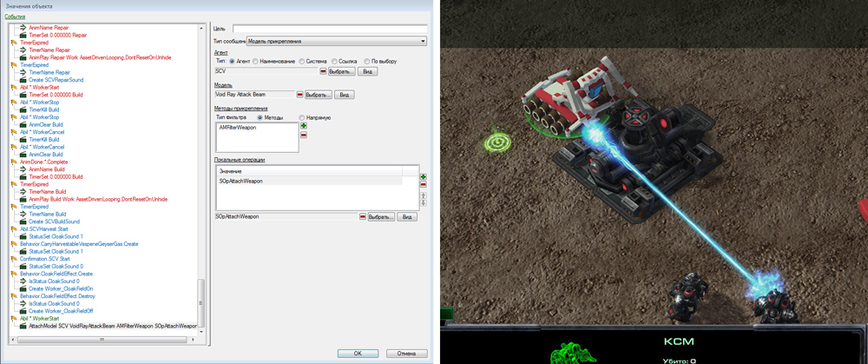868x364 pixels.
Task: Select the Create Worker_CloakFieldOn row
Action: pos(61,288)
